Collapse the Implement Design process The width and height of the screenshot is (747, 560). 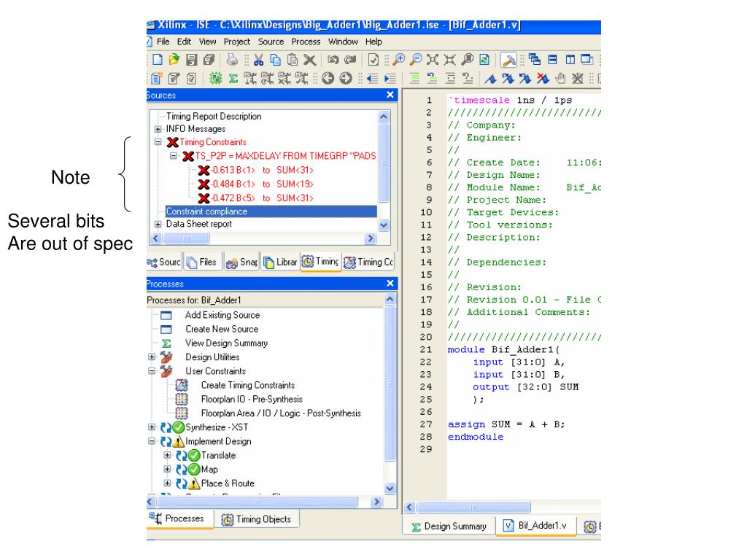tap(152, 441)
